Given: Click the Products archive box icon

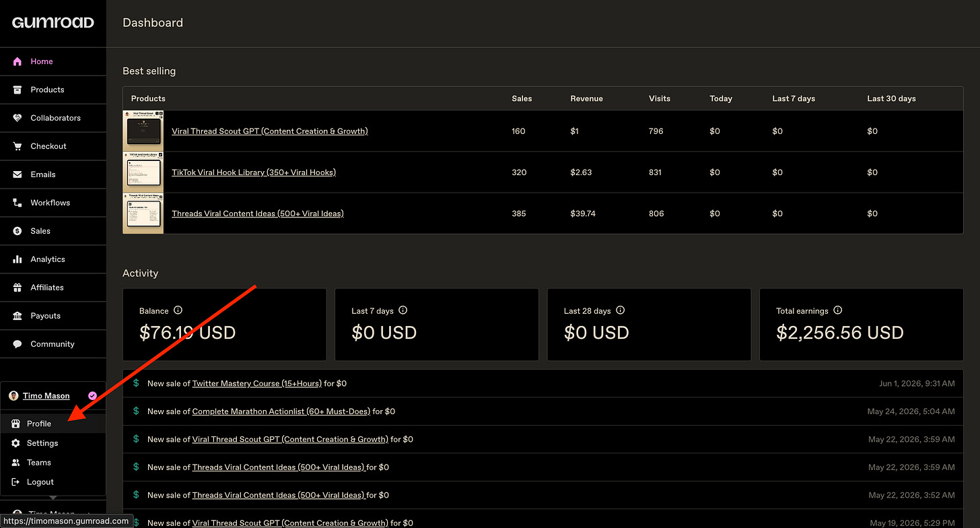Looking at the screenshot, I should pyautogui.click(x=17, y=90).
